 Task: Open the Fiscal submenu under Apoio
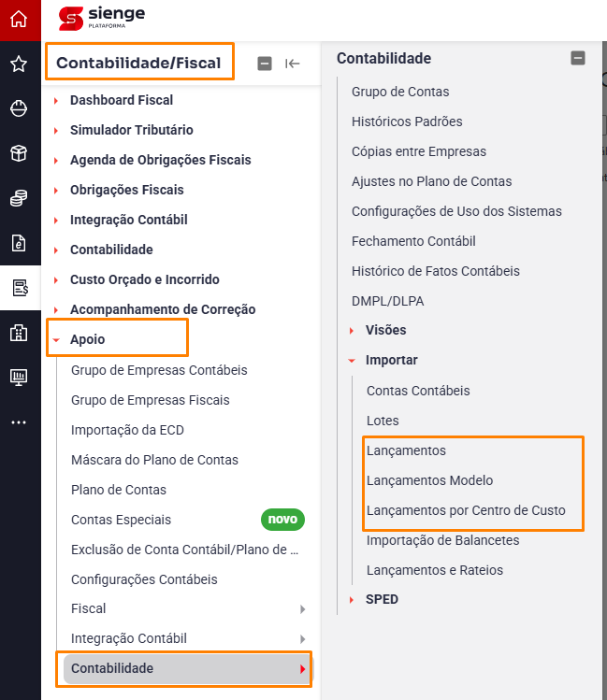coord(187,609)
